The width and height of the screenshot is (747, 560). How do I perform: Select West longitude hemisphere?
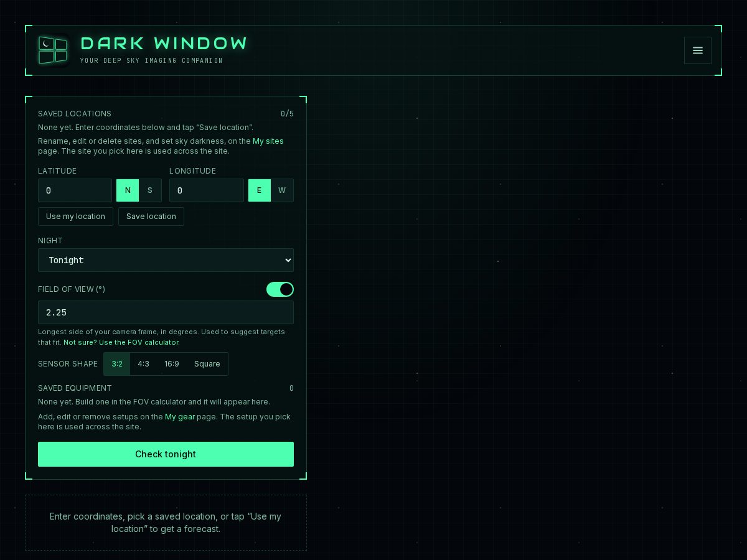pos(282,190)
